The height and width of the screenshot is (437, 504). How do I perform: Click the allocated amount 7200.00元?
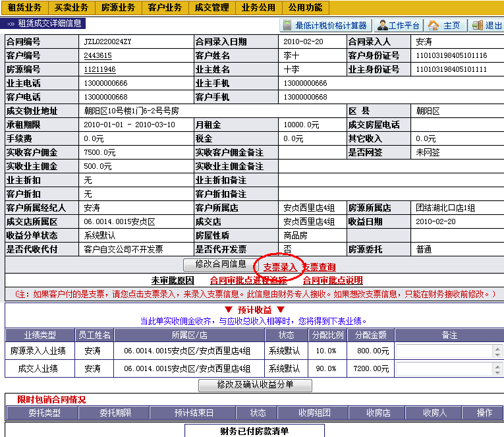click(x=371, y=368)
